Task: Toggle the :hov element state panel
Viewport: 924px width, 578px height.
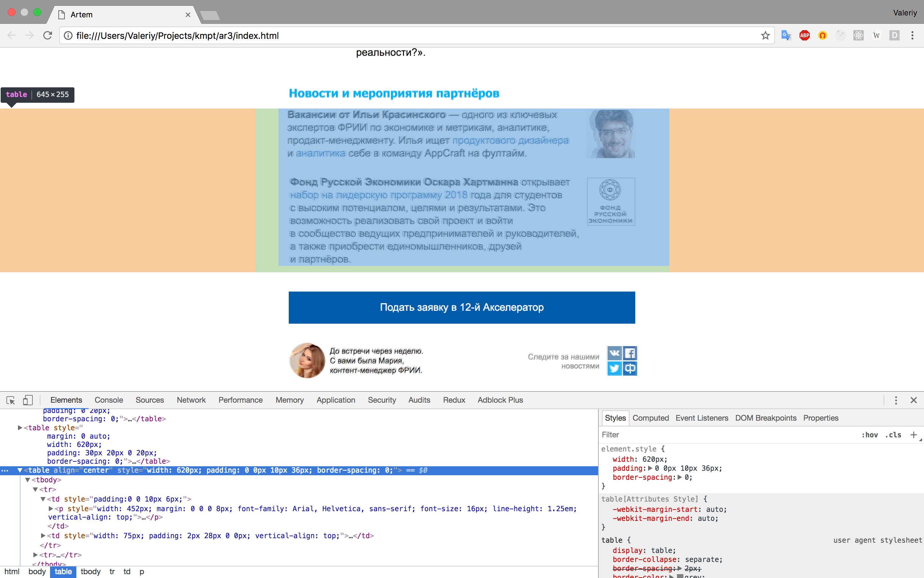Action: pos(869,435)
